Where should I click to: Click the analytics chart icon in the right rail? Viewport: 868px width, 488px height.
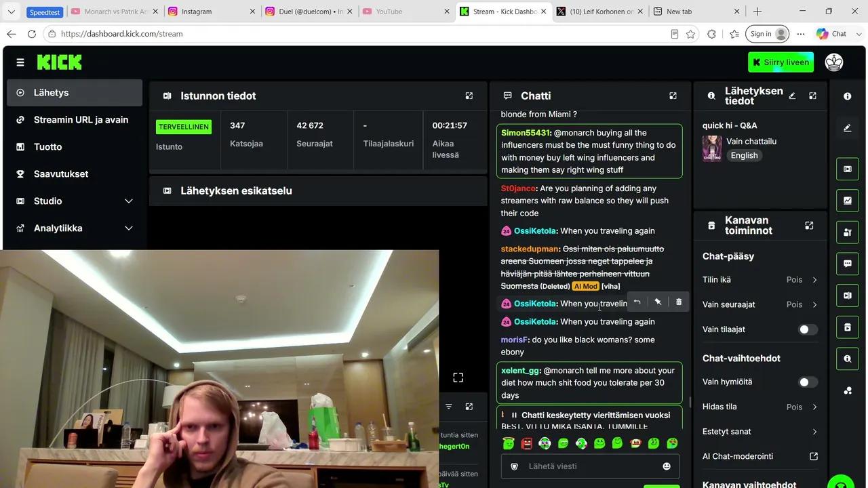pos(848,201)
